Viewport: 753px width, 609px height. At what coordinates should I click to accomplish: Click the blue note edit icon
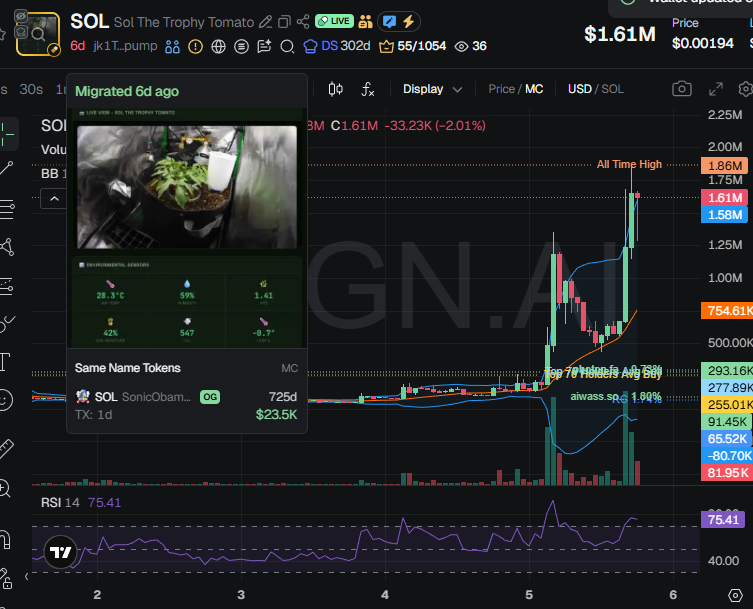(389, 22)
